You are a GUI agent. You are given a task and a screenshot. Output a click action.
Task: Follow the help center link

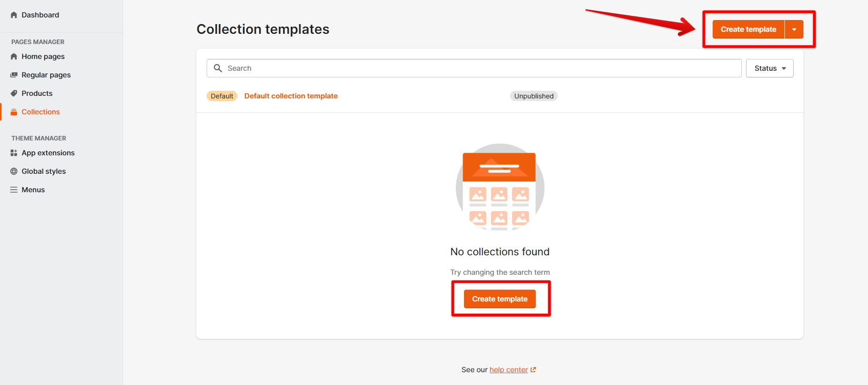(508, 370)
